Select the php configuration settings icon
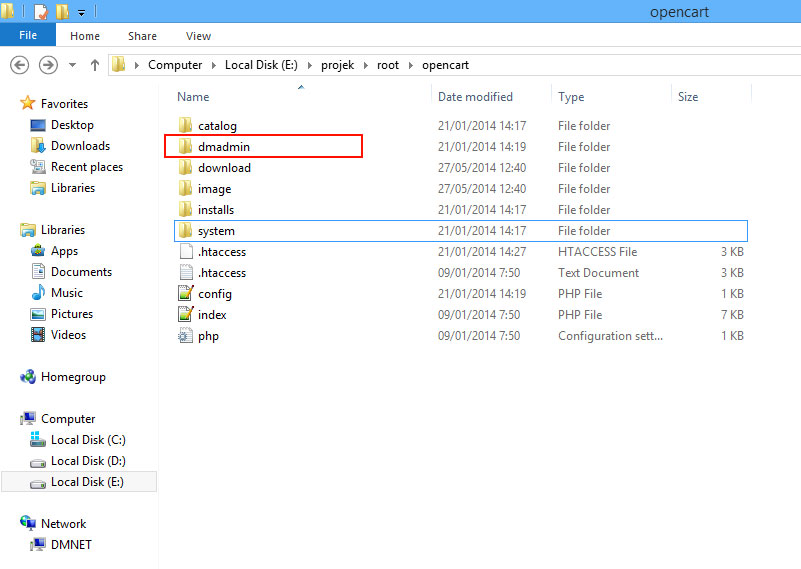 click(185, 336)
